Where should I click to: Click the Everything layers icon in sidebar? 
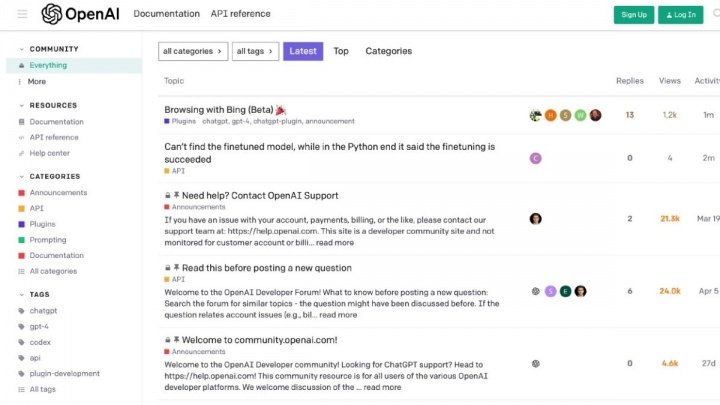pos(21,66)
